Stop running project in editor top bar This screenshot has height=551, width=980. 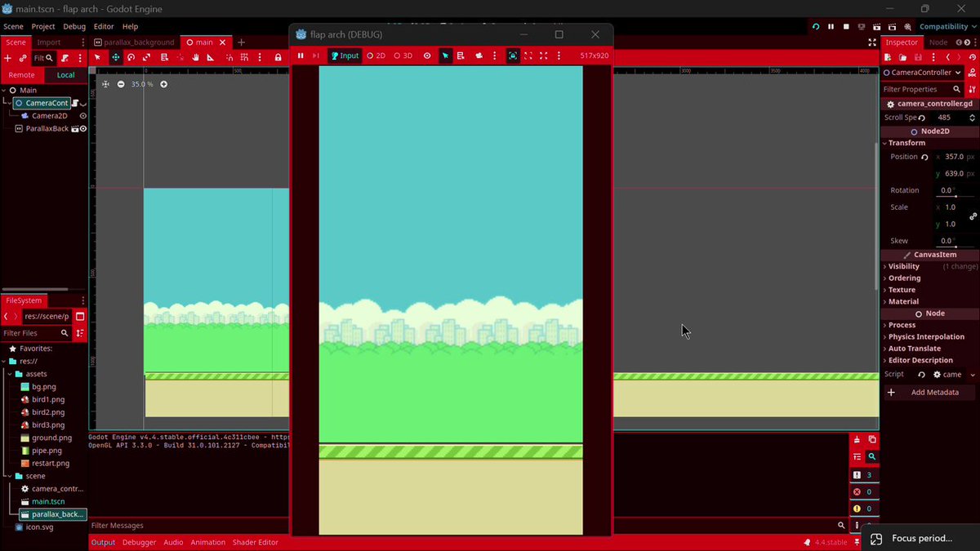coord(846,26)
